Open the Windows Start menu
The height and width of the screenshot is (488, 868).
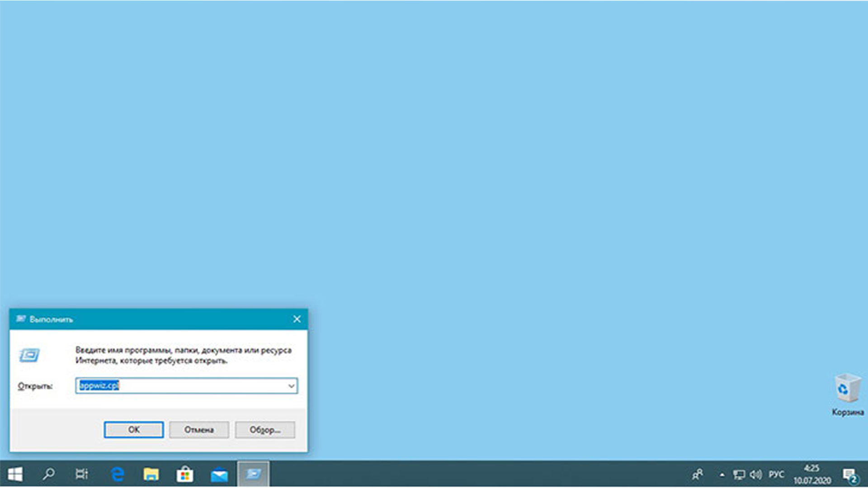[15, 474]
